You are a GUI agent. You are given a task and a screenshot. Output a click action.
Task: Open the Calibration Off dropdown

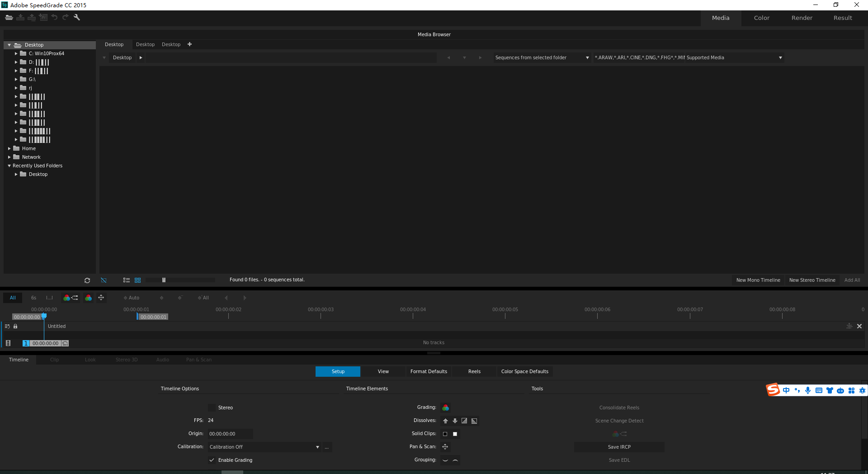(x=264, y=447)
